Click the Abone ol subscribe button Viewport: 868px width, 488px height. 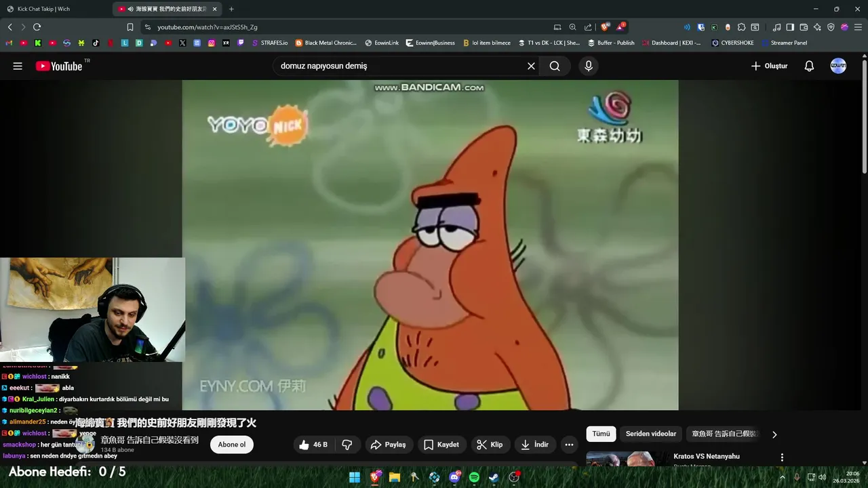tap(232, 445)
